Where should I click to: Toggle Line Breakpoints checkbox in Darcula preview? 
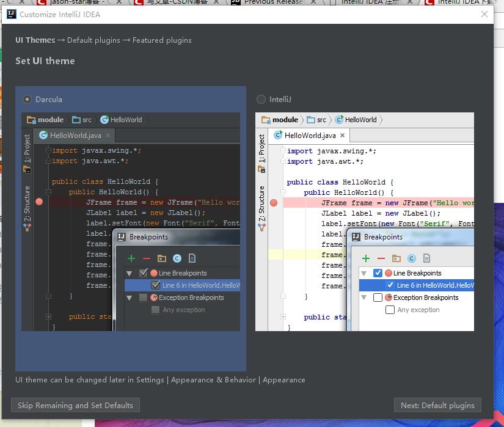click(x=144, y=273)
